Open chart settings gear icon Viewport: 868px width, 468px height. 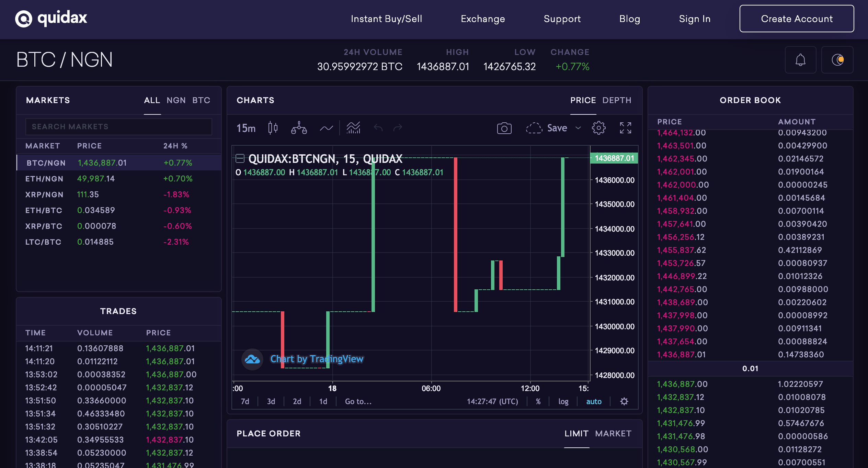[598, 128]
